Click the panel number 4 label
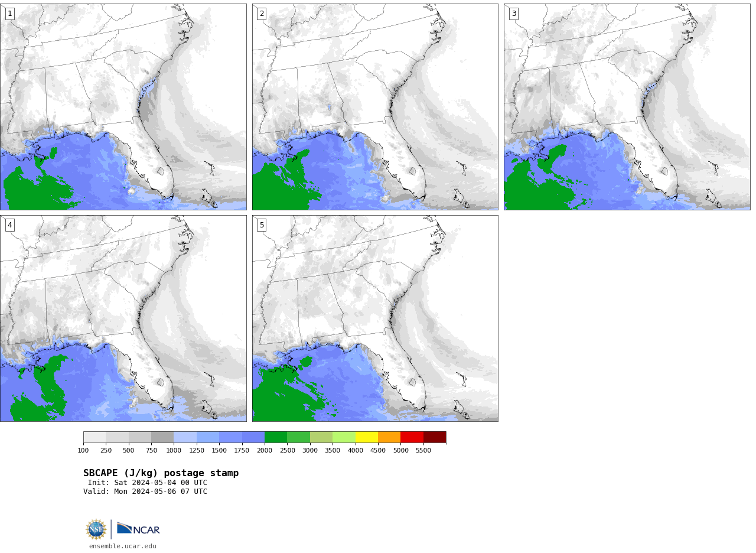 pyautogui.click(x=9, y=225)
